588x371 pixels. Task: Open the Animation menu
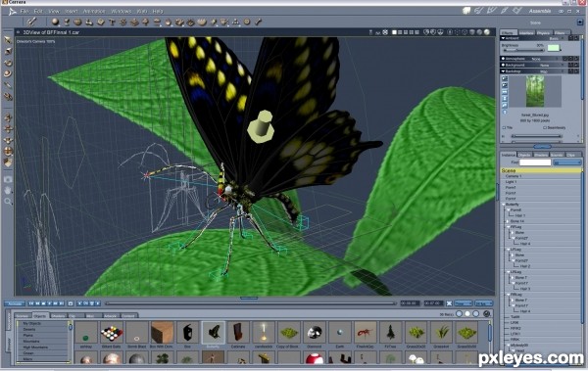pyautogui.click(x=94, y=11)
